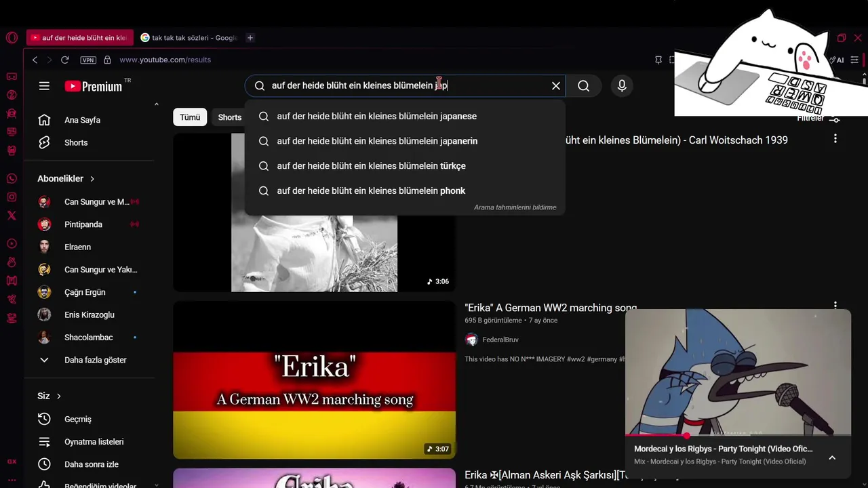Seek on the miniplayer red progress bar

[x=738, y=435]
